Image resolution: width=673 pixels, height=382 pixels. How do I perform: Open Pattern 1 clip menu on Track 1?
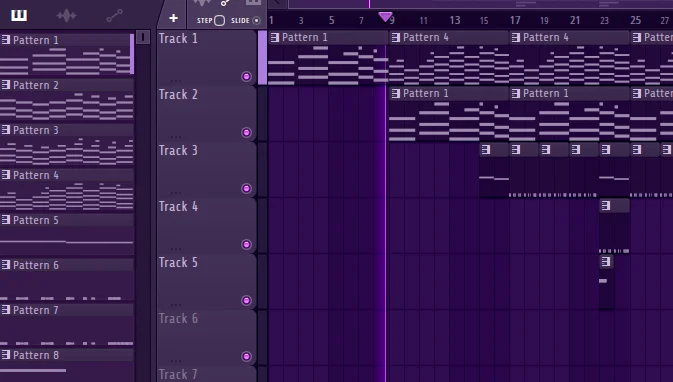tap(275, 37)
